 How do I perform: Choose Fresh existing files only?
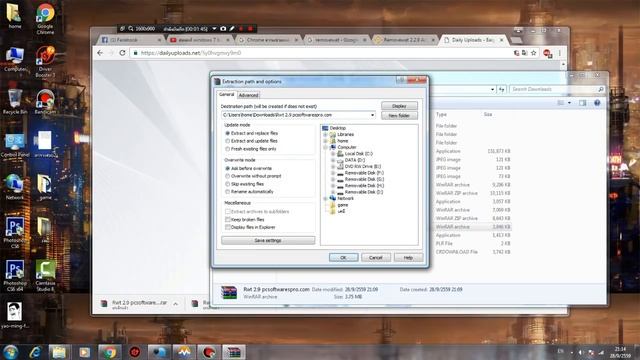tap(227, 149)
